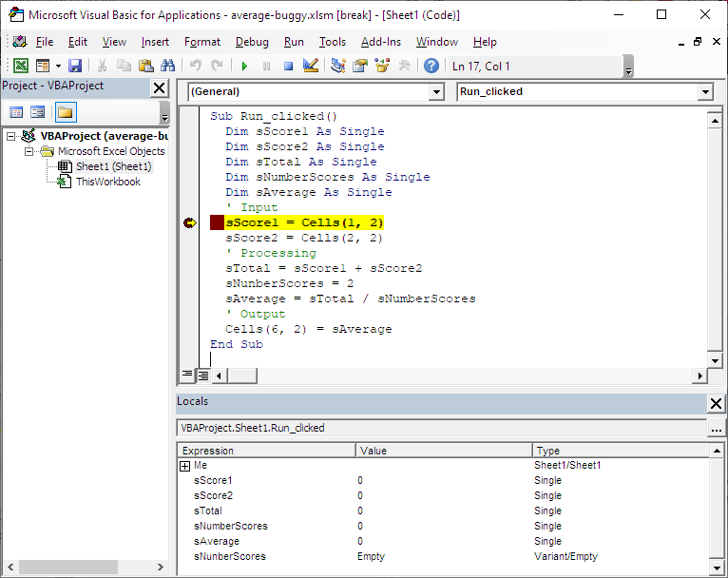728x578 pixels.
Task: Open Call Stack with the ellipsis button
Action: coord(716,429)
